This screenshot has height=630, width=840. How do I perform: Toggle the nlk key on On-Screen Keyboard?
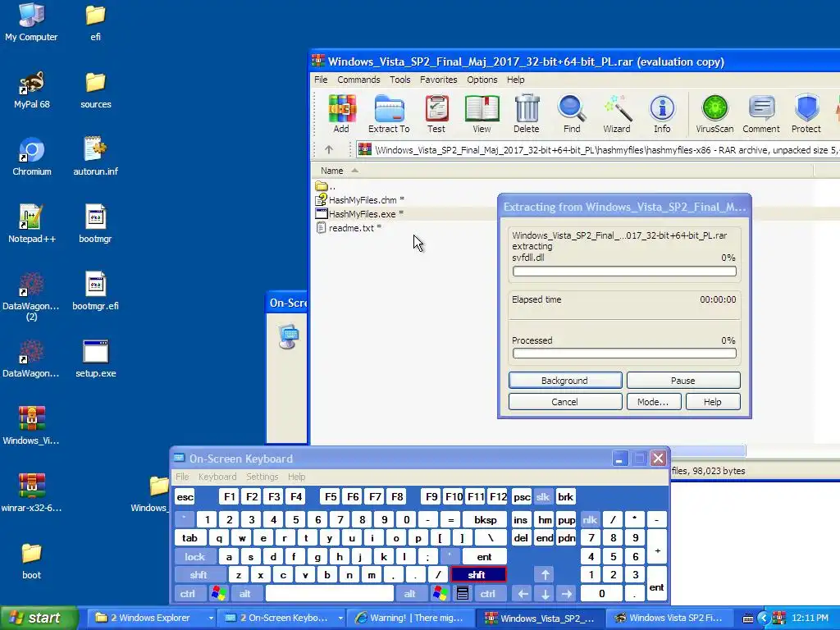[x=590, y=519]
